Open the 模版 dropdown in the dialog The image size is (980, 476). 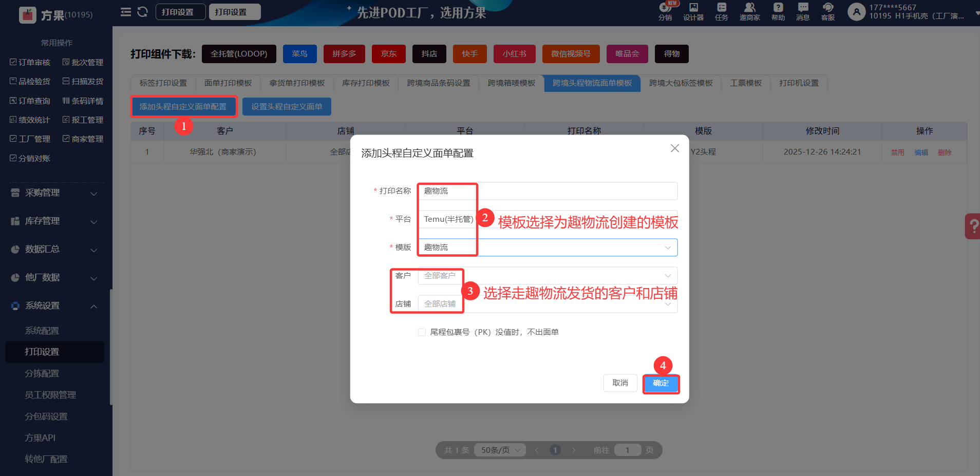tap(548, 247)
